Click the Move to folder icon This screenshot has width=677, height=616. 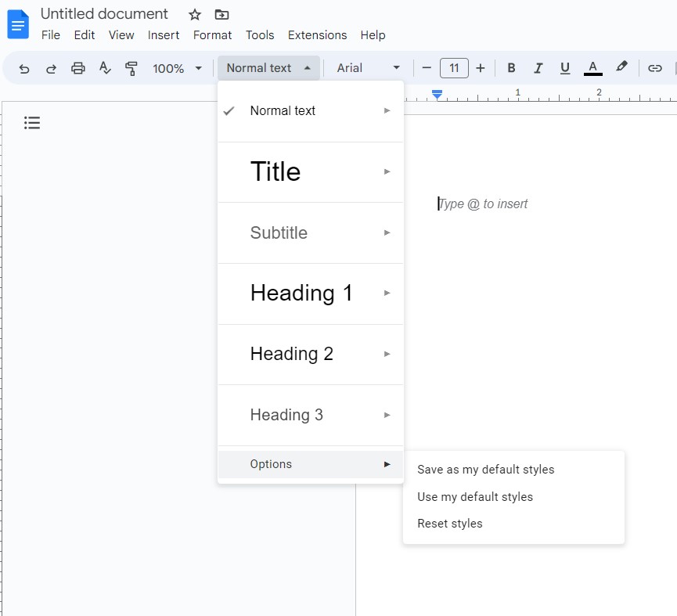(221, 15)
